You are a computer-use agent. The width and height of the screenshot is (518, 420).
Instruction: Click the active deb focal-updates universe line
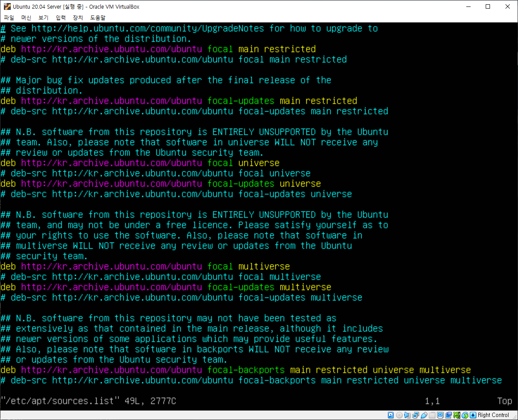(x=161, y=184)
